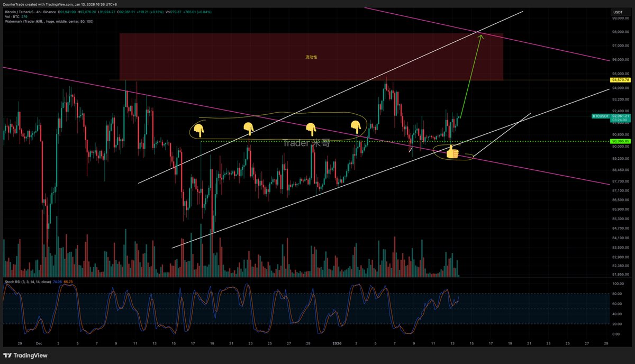Click the 74.06 Stoch RSI K value

[x=58, y=282]
